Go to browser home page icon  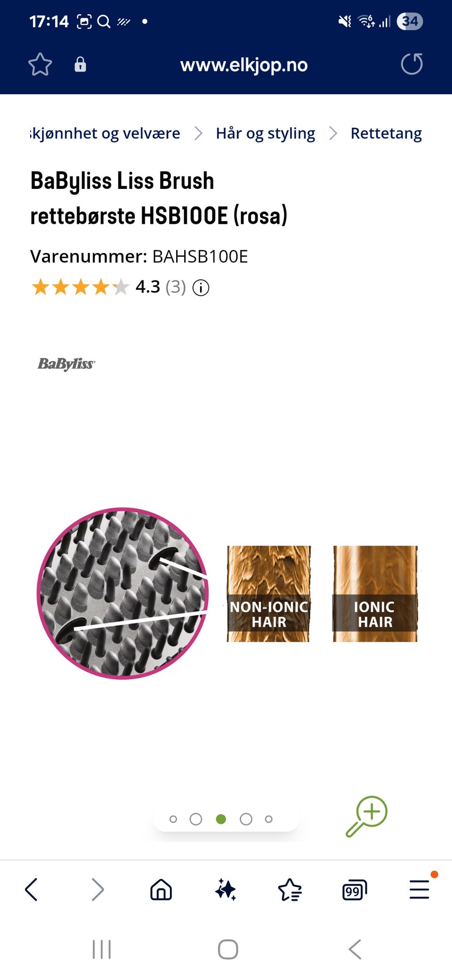(161, 890)
